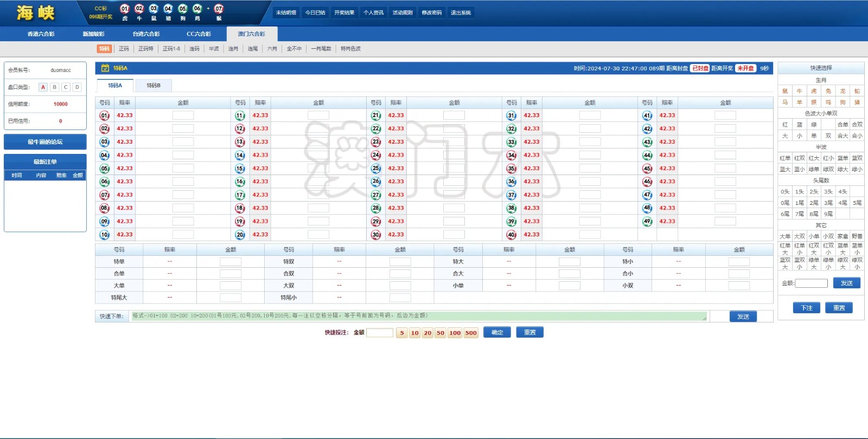Click the number 18 ball icon
This screenshot has height=439, width=868.
240,208
